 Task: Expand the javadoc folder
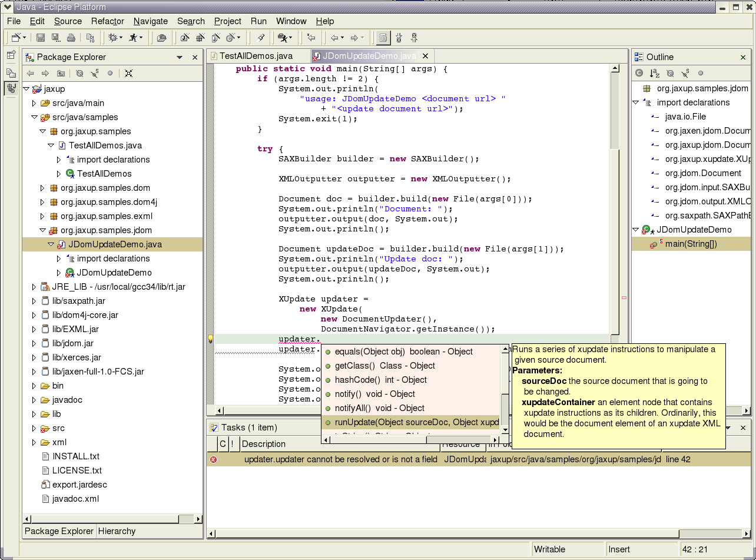pyautogui.click(x=34, y=400)
